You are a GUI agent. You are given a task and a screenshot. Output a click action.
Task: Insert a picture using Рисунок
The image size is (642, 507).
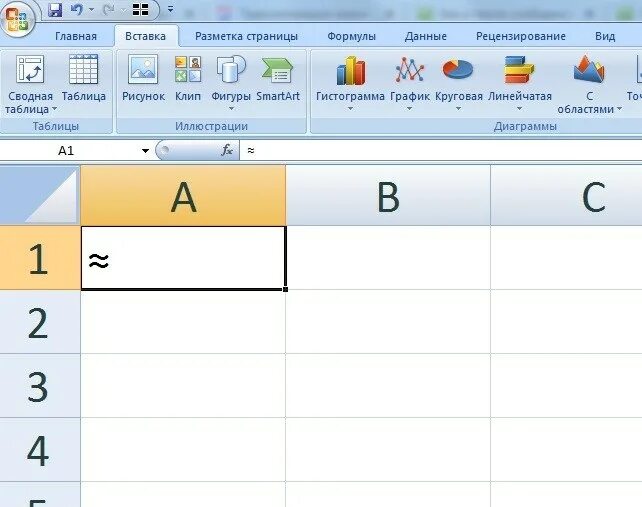143,78
